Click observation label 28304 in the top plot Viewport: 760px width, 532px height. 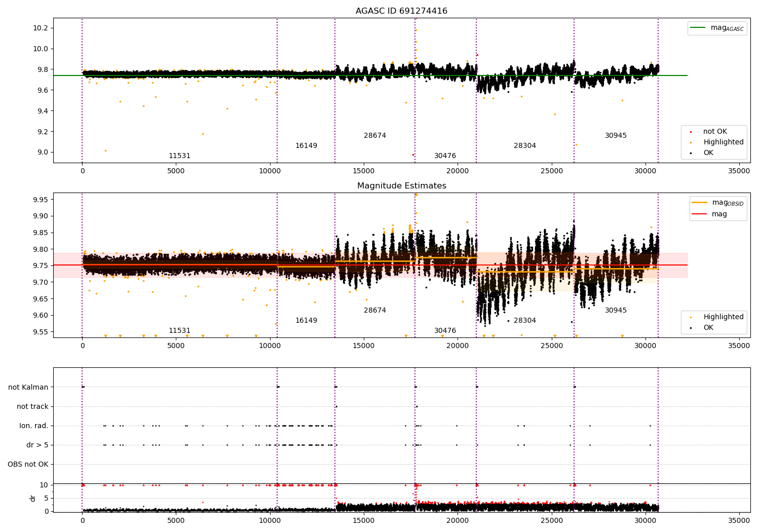pyautogui.click(x=525, y=146)
